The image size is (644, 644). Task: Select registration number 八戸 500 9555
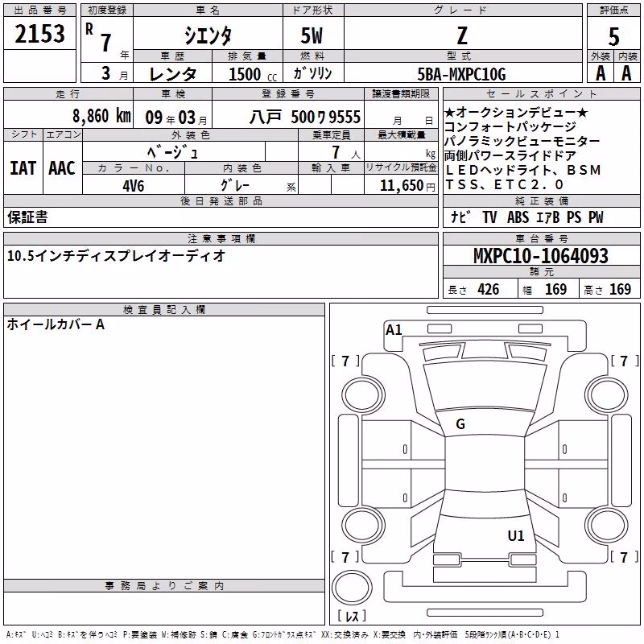(305, 117)
